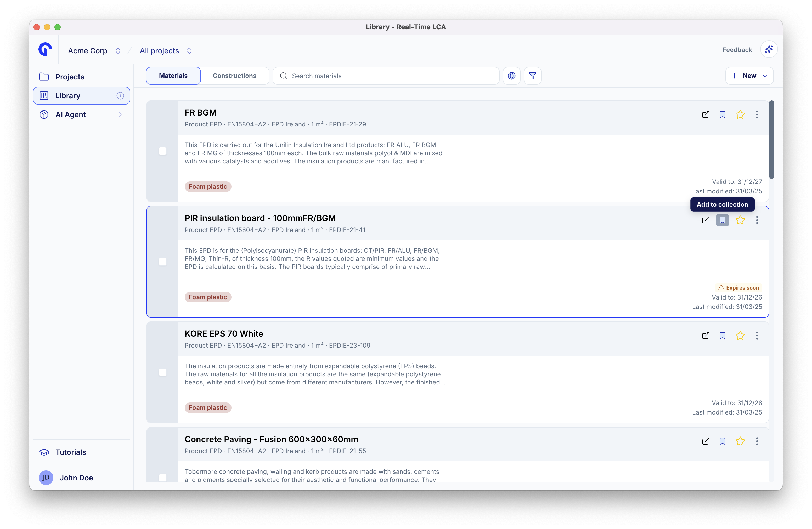Image resolution: width=812 pixels, height=529 pixels.
Task: Open the FR BGM material title
Action: [200, 112]
